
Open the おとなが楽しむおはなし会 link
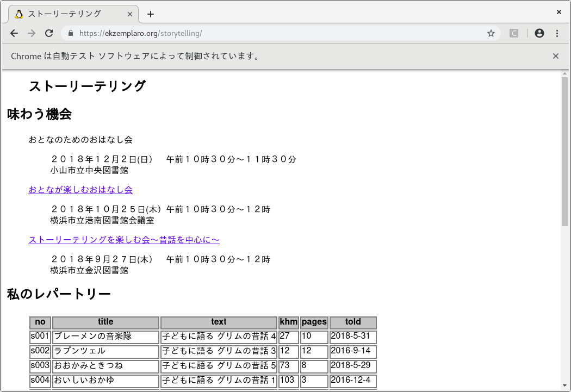[80, 190]
